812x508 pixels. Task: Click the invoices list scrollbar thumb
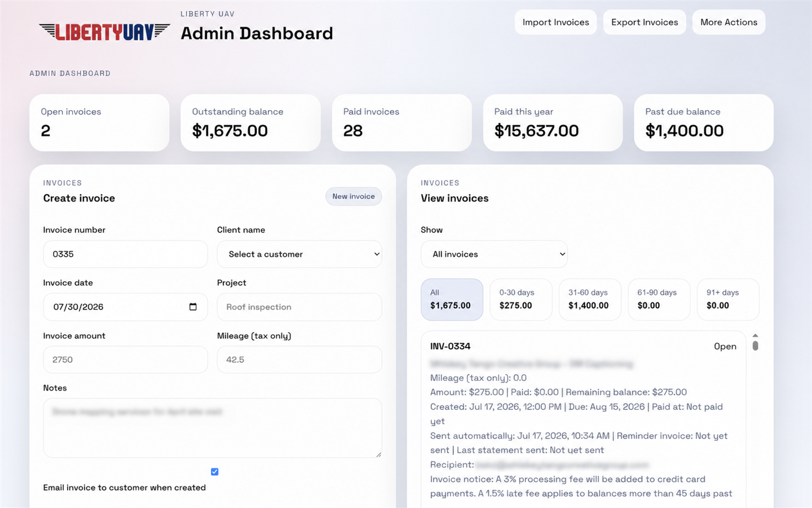click(x=755, y=345)
